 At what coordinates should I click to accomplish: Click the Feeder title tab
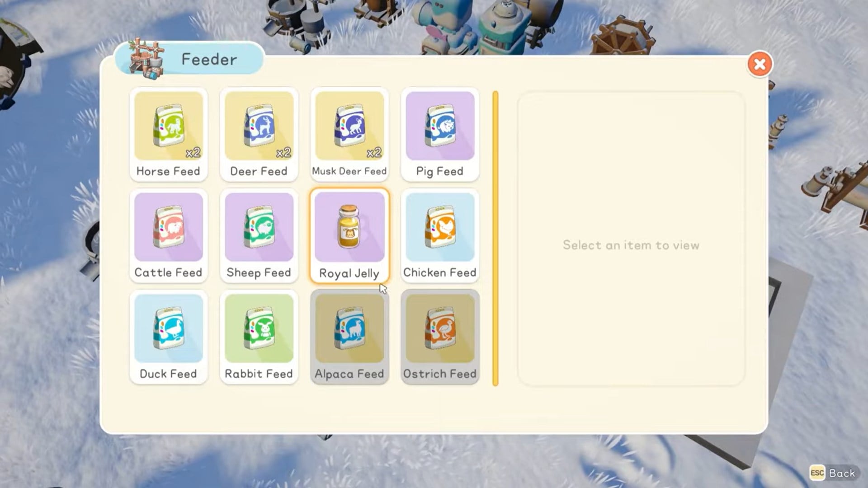(x=209, y=59)
